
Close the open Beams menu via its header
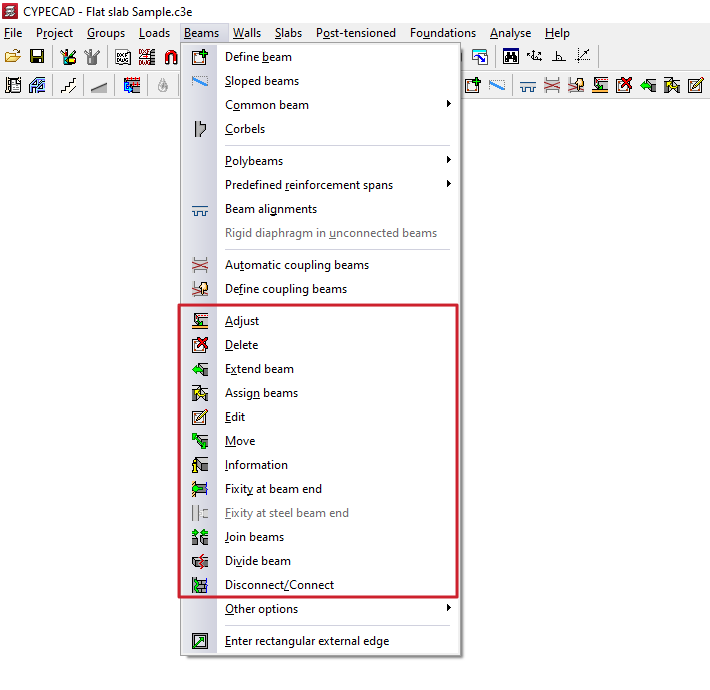(x=201, y=33)
